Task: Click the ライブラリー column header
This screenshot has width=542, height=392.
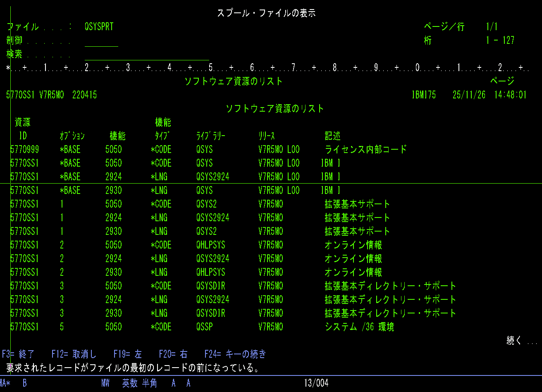Action: click(211, 136)
